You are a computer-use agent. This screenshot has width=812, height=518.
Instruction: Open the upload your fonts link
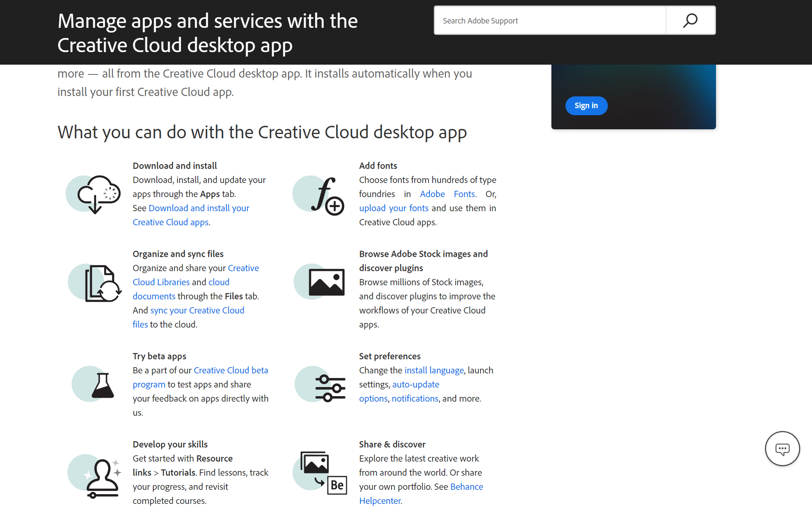(x=394, y=208)
